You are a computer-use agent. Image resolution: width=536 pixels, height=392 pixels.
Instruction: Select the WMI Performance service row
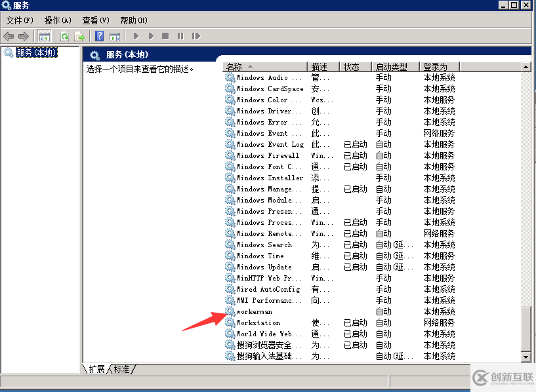click(x=340, y=300)
